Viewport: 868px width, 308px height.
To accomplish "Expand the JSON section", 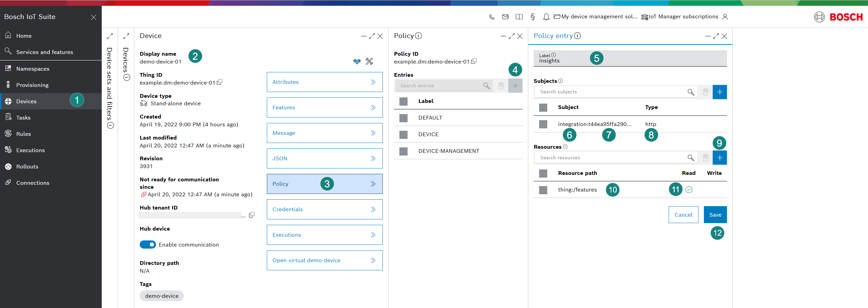I will coord(324,158).
